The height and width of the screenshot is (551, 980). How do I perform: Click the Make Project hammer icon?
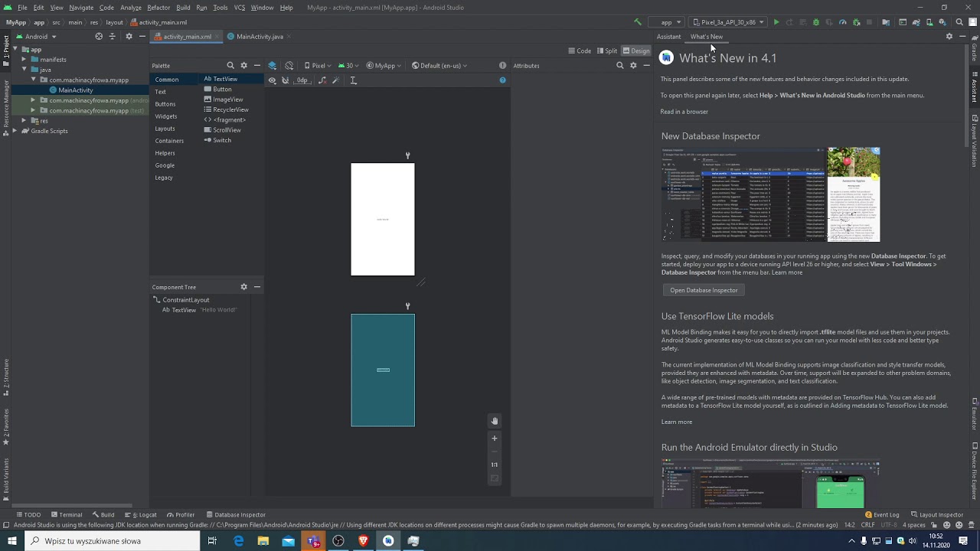tap(638, 22)
